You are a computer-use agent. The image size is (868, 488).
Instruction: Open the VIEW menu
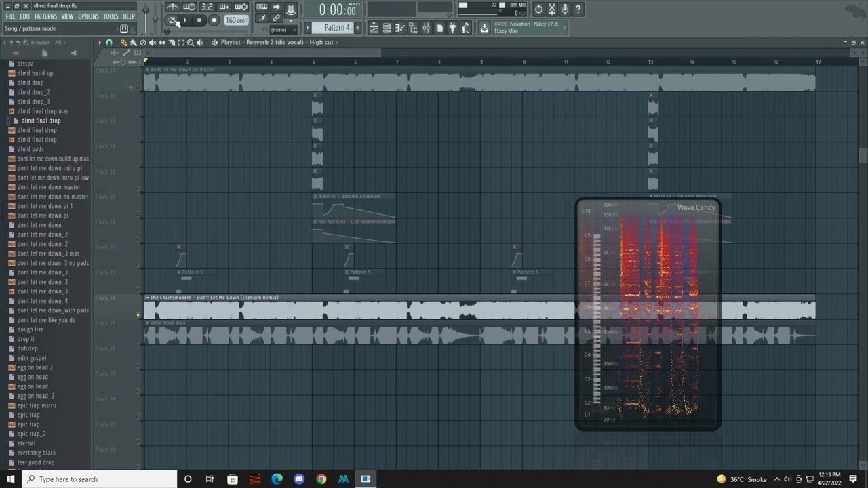(68, 16)
